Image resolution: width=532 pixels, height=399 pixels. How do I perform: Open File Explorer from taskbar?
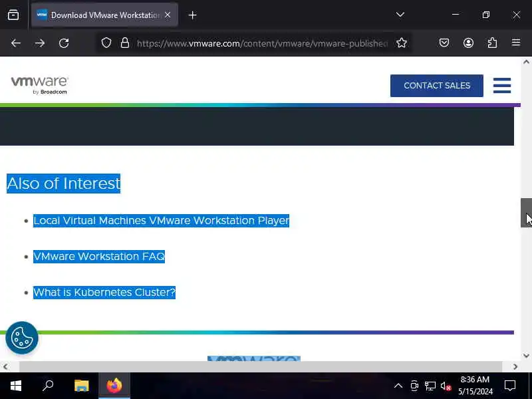coord(81,386)
